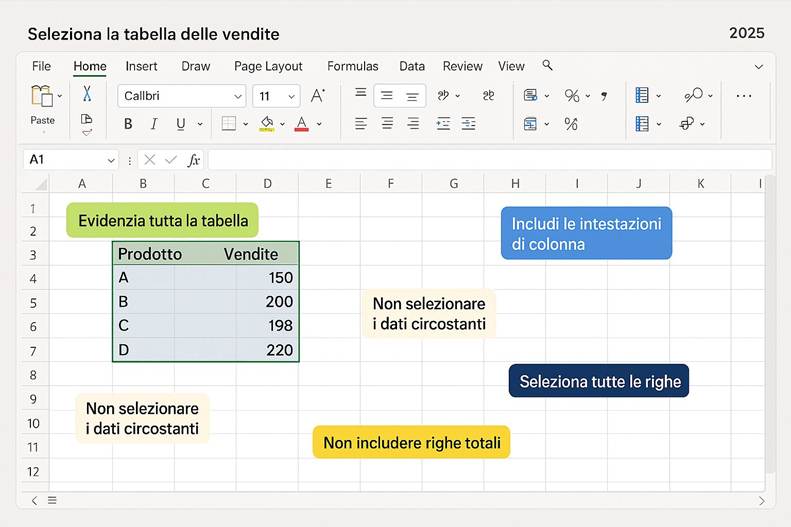Click the confirm checkmark in formula bar

[171, 160]
